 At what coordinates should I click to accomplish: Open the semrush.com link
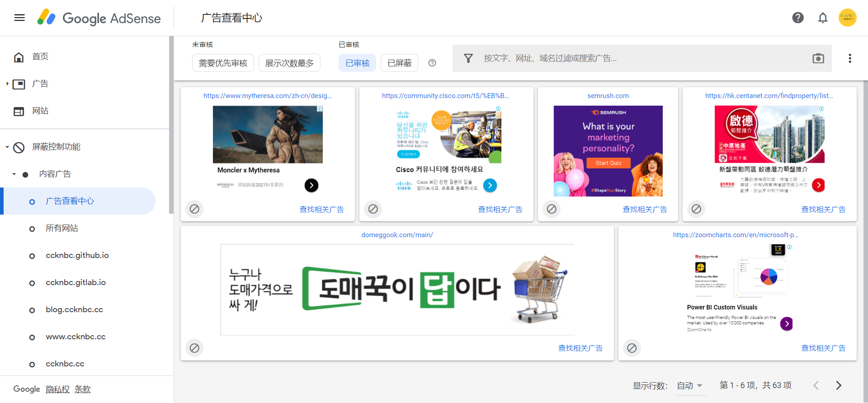coord(608,96)
